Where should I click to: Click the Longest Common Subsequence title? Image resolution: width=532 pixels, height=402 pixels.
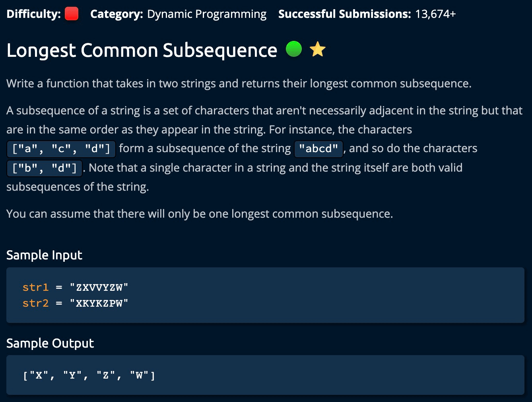142,50
